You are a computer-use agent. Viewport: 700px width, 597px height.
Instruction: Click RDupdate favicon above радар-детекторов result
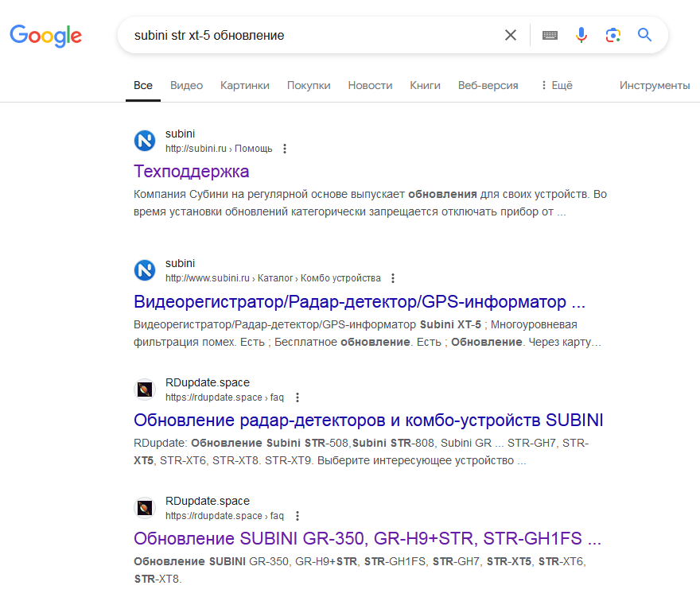click(145, 390)
